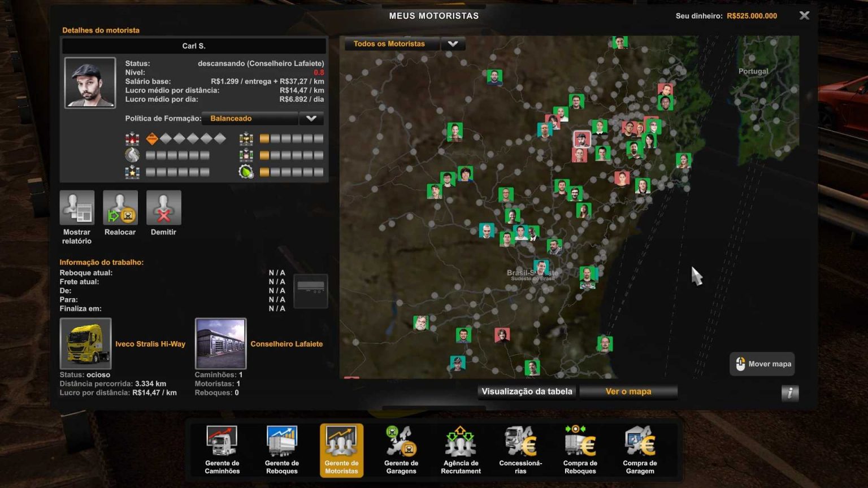Select the highlighted Carl S. map marker
Screen dimensions: 868x488
(581, 139)
